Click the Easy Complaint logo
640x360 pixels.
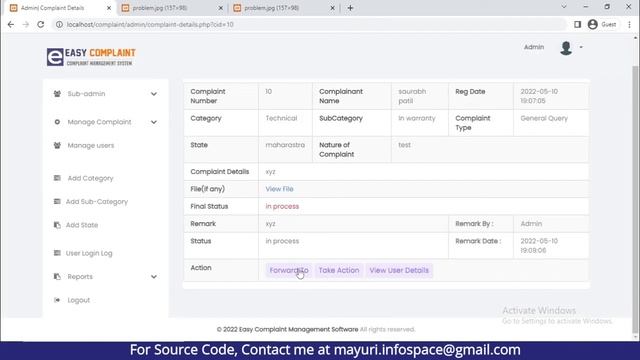91,57
